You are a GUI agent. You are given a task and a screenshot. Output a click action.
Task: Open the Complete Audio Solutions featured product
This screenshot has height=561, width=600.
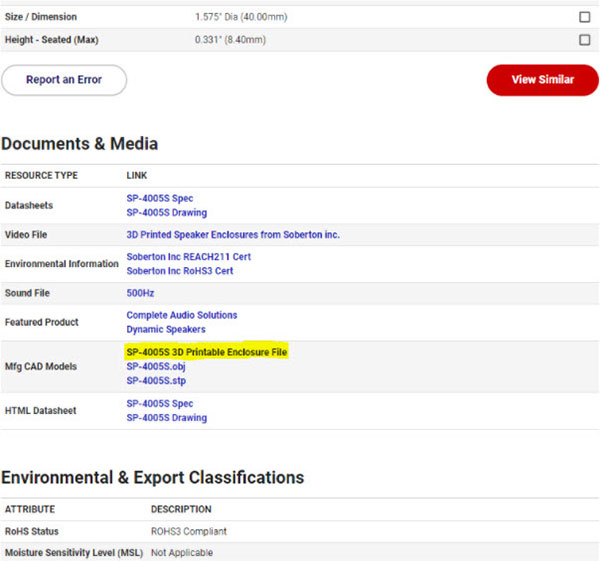coord(182,315)
